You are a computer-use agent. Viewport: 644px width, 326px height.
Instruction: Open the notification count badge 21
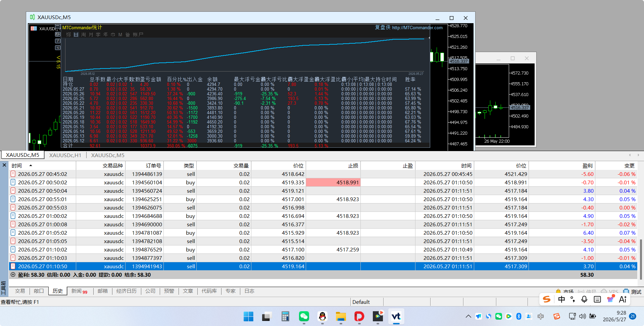click(633, 316)
